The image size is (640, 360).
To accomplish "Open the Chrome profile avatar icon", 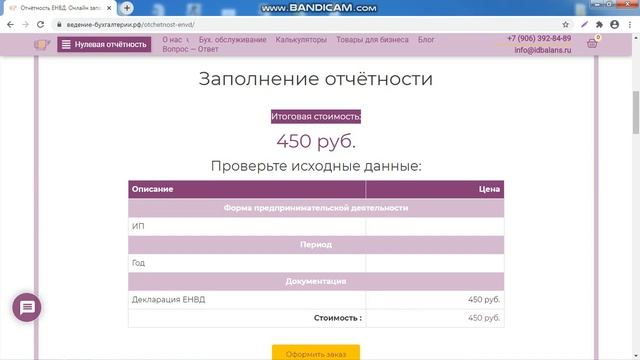I will 614,24.
